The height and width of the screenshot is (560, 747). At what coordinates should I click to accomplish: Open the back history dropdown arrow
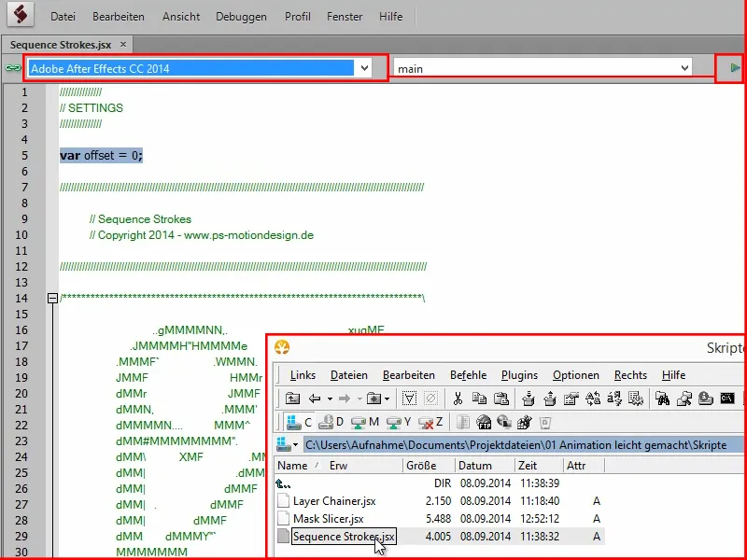[330, 399]
